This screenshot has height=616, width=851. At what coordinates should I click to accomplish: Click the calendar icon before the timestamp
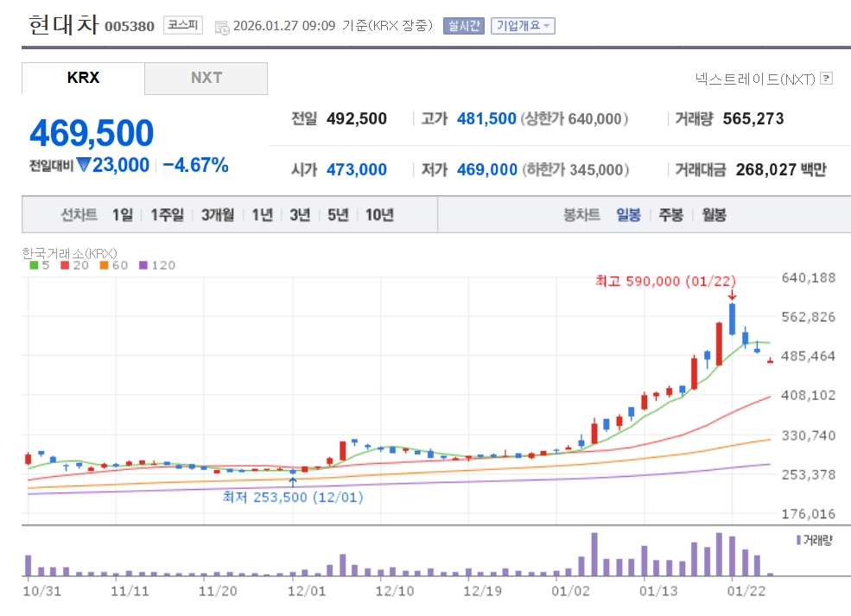222,26
